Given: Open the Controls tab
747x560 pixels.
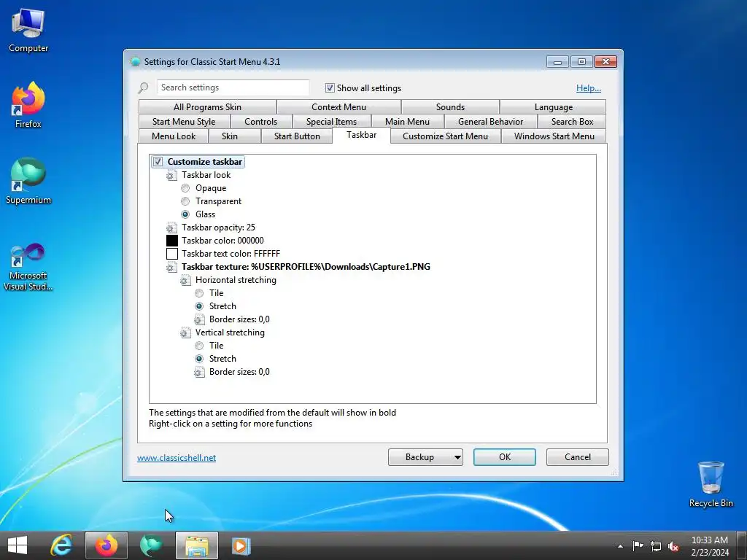Looking at the screenshot, I should [260, 122].
